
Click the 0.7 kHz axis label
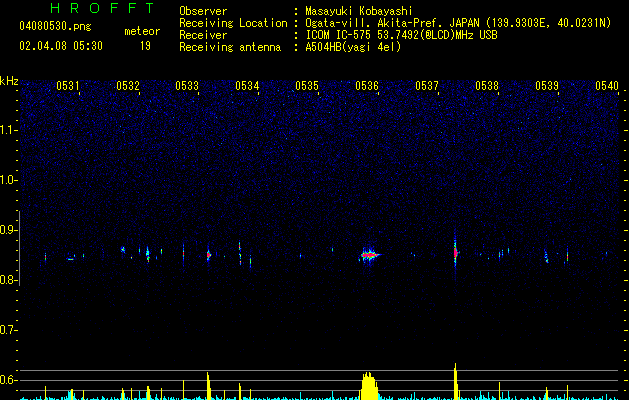tap(8, 330)
